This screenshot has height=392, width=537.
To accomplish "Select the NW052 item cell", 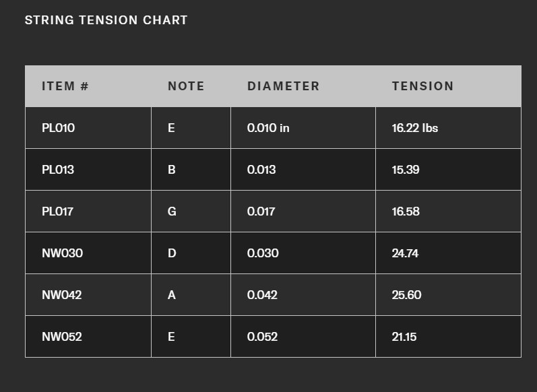I will [62, 337].
